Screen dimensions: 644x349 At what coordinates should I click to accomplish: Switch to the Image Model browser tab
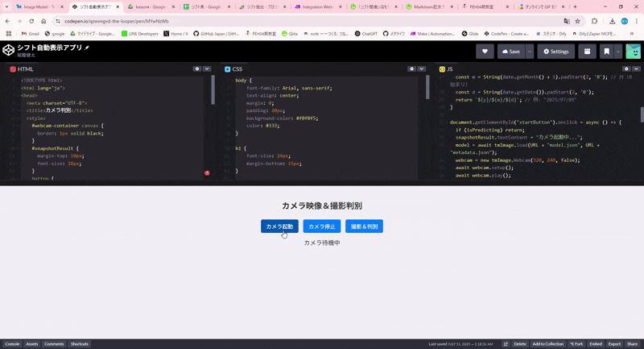(39, 7)
